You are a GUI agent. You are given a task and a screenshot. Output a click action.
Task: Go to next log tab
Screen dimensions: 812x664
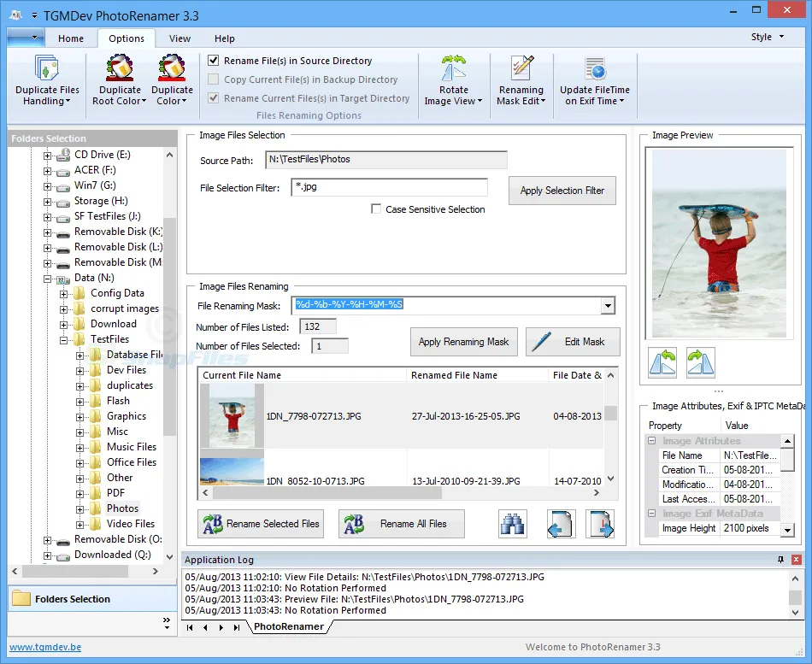(221, 627)
